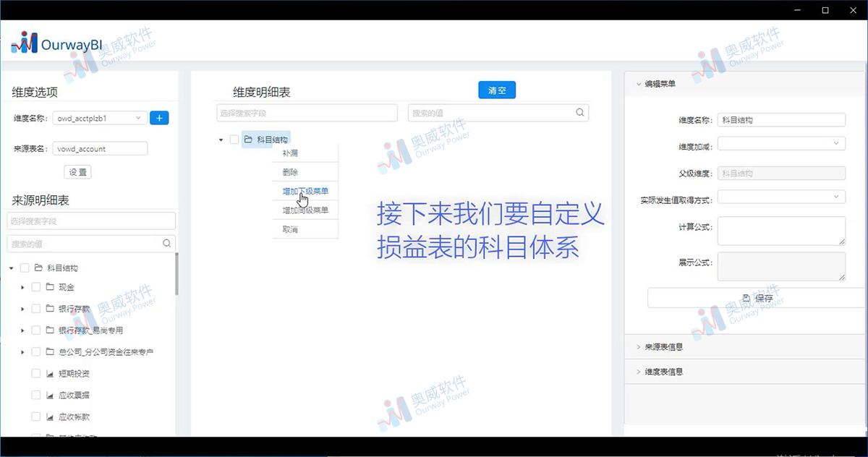Click folder icon beside 银行存款_易尚专用
This screenshot has width=868, height=457.
pyautogui.click(x=50, y=330)
